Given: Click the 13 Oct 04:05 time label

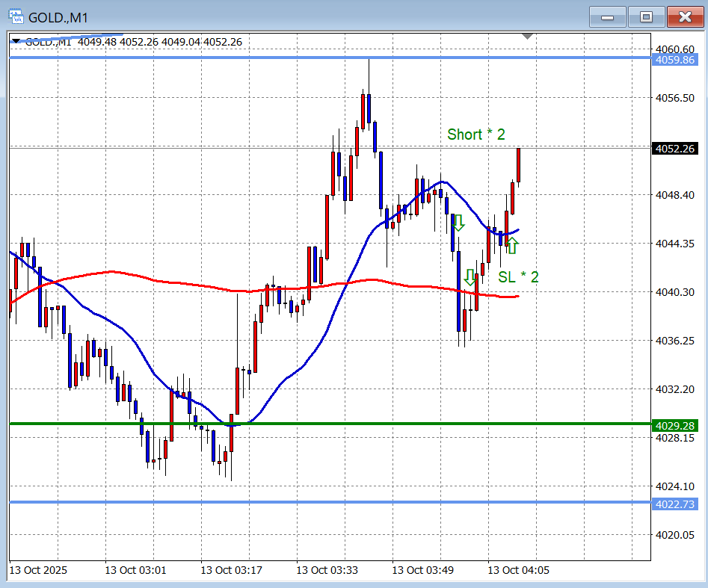Looking at the screenshot, I should [518, 570].
